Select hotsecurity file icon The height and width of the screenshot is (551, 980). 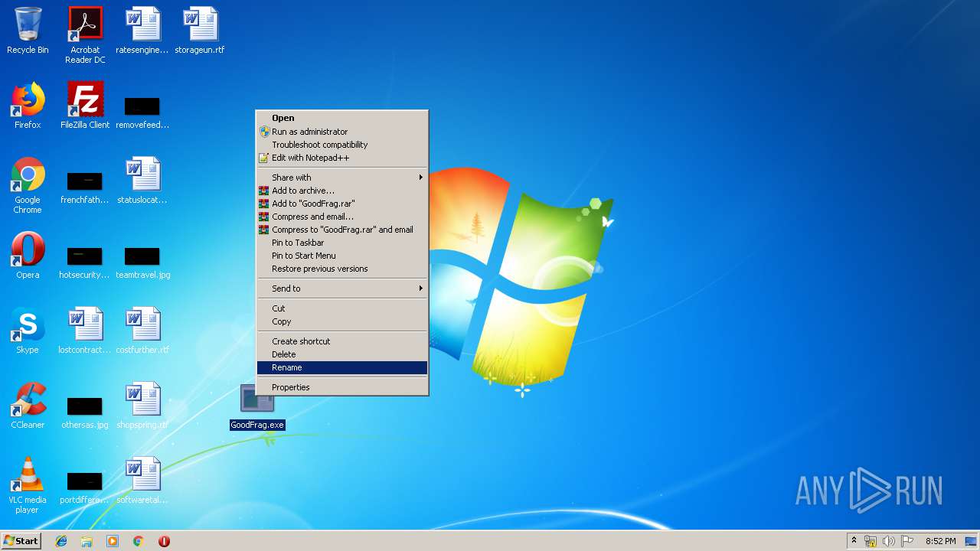pyautogui.click(x=85, y=261)
